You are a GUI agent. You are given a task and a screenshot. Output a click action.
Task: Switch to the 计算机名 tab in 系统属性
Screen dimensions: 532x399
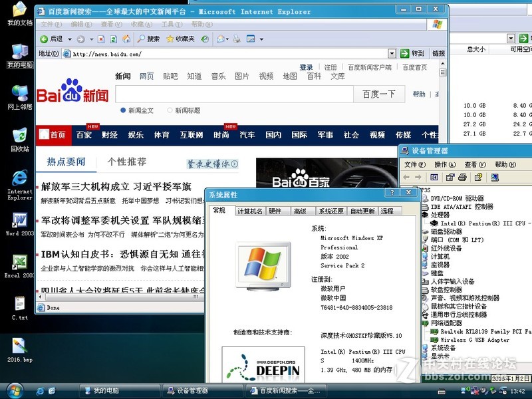coord(250,211)
